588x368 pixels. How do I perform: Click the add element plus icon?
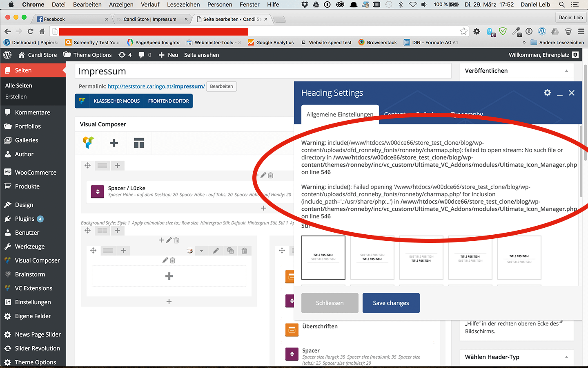click(x=114, y=143)
